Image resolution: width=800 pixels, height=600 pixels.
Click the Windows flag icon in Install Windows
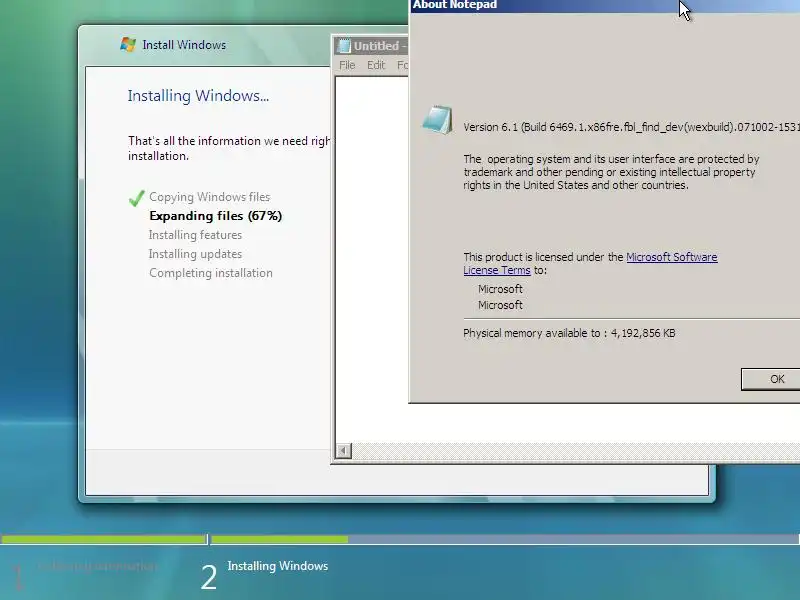point(128,44)
